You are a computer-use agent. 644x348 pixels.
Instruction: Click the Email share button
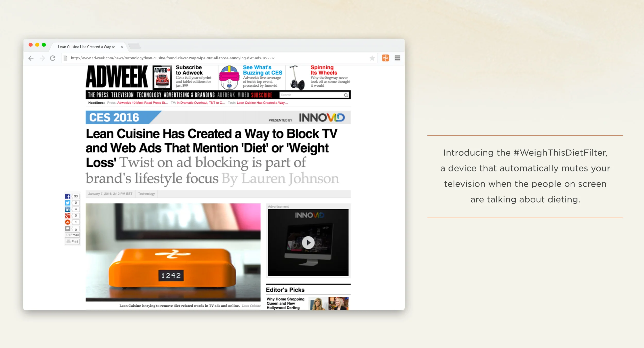72,235
